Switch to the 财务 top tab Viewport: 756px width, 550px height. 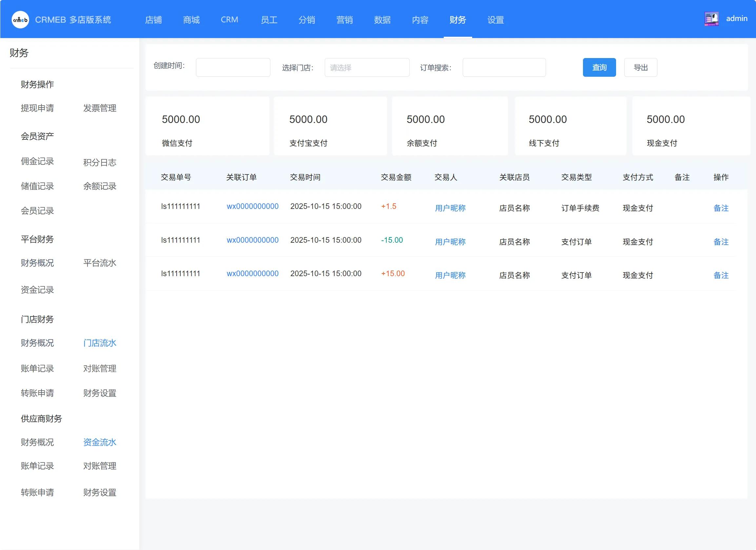[x=457, y=20]
